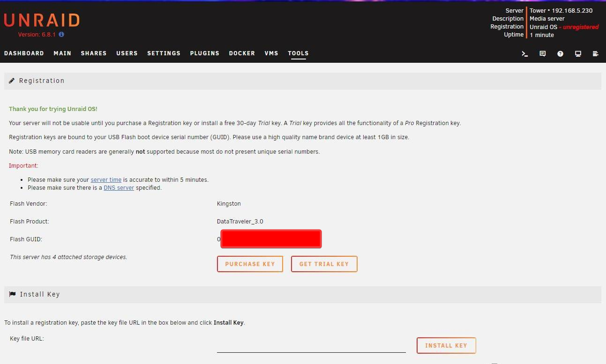Image resolution: width=606 pixels, height=364 pixels.
Task: Click the Kingston flash vendor value
Action: click(229, 204)
